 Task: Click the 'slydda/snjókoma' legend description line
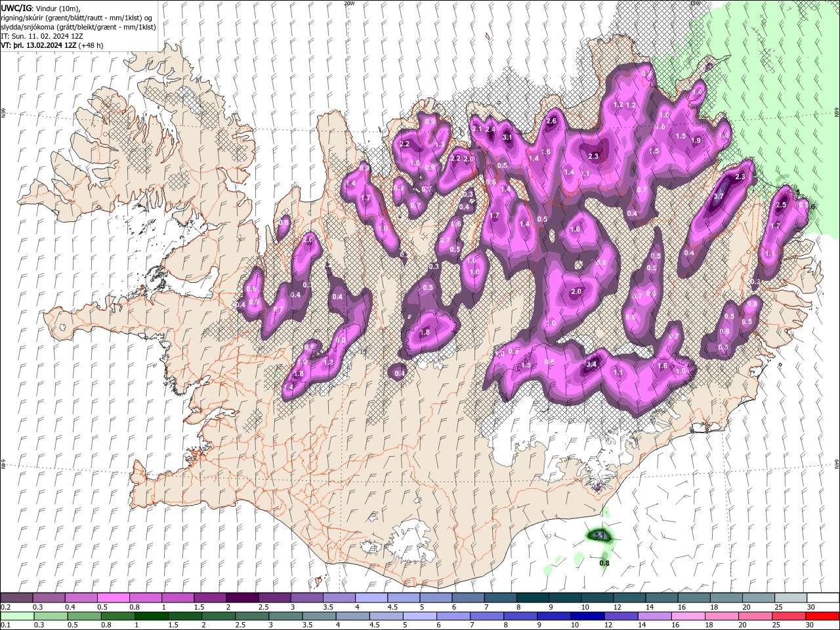pos(79,27)
